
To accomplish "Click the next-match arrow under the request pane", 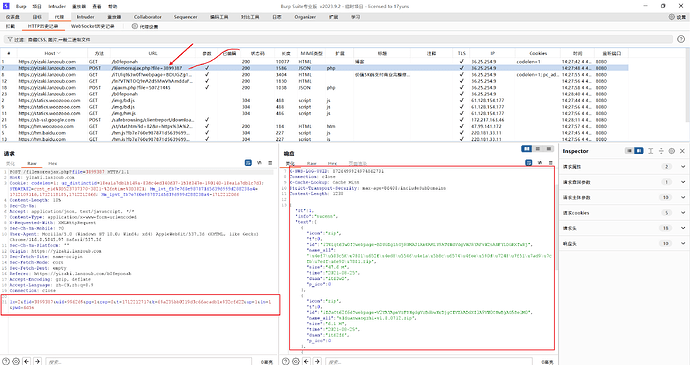I will coord(37,361).
